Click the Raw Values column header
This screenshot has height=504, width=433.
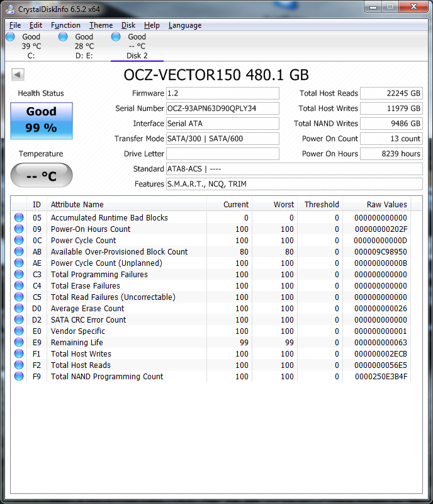pyautogui.click(x=377, y=204)
